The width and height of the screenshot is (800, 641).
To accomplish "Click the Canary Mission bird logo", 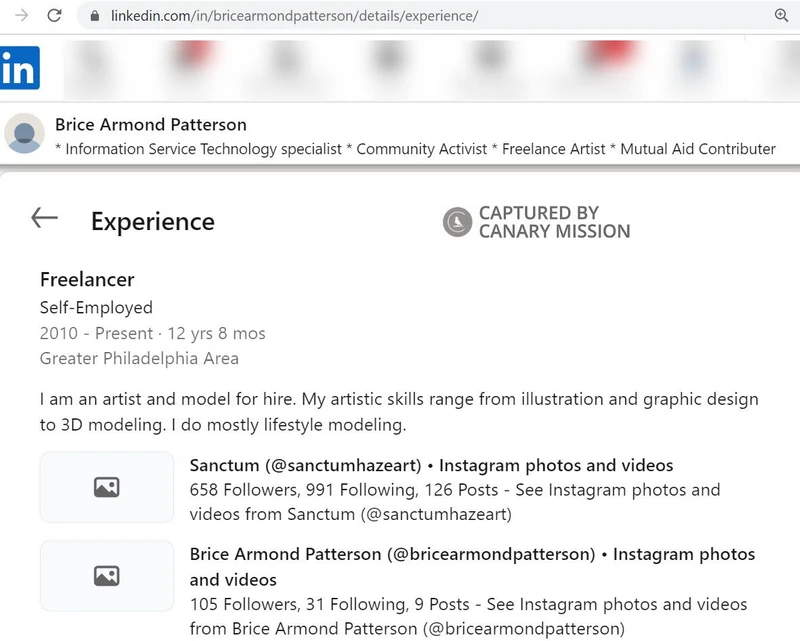I will tap(458, 221).
